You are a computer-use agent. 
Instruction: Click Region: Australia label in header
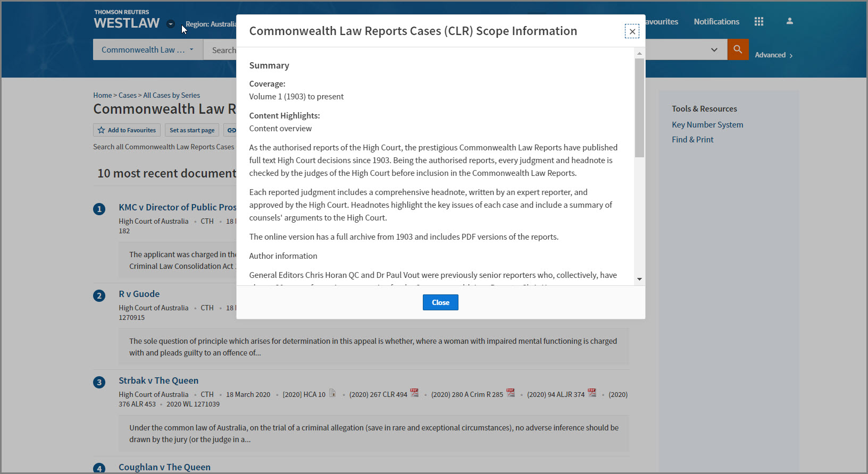[x=211, y=24]
